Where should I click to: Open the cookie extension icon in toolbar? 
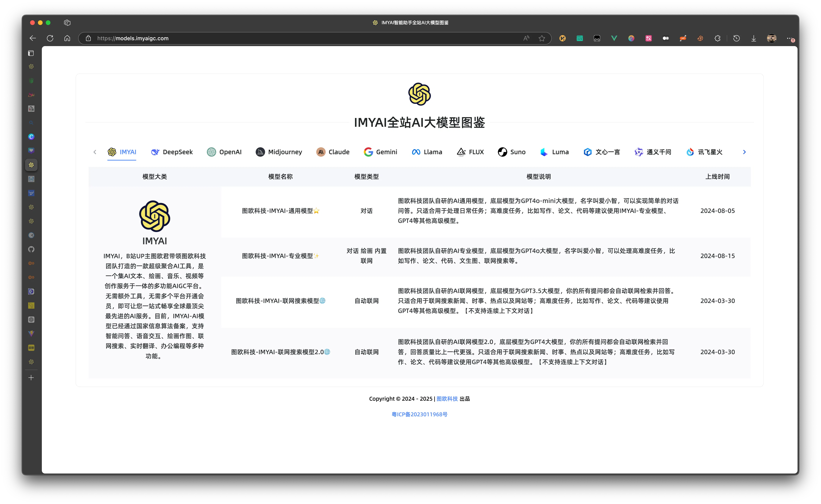pos(700,38)
